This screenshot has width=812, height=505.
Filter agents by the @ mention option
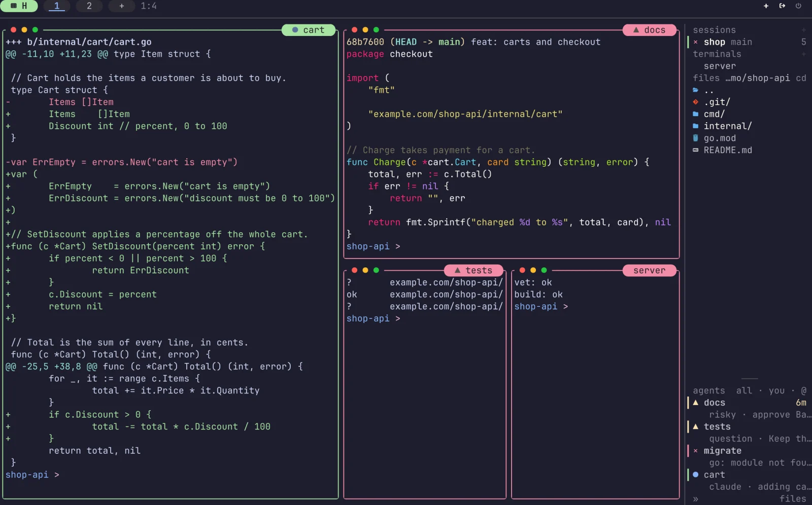[803, 391]
